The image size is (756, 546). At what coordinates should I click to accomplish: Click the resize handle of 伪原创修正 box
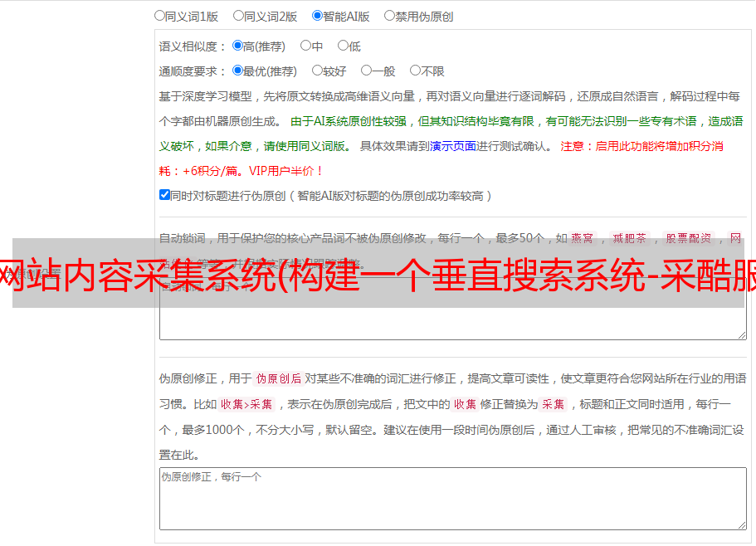742,525
